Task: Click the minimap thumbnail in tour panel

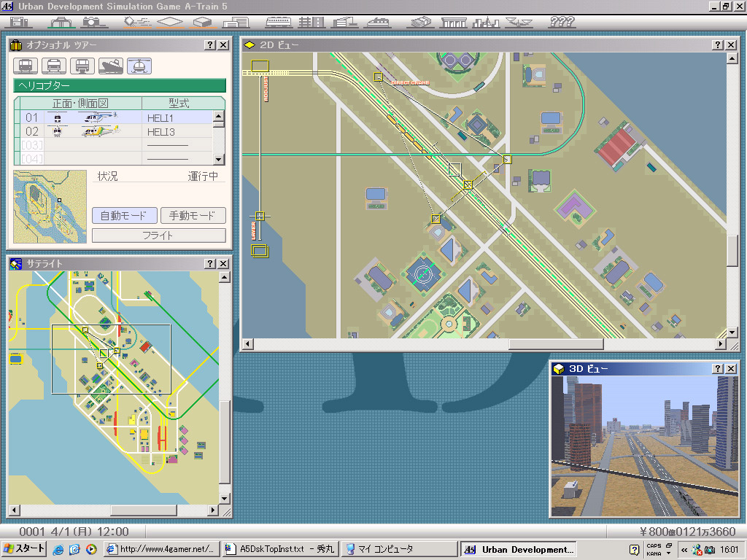Action: (x=50, y=207)
